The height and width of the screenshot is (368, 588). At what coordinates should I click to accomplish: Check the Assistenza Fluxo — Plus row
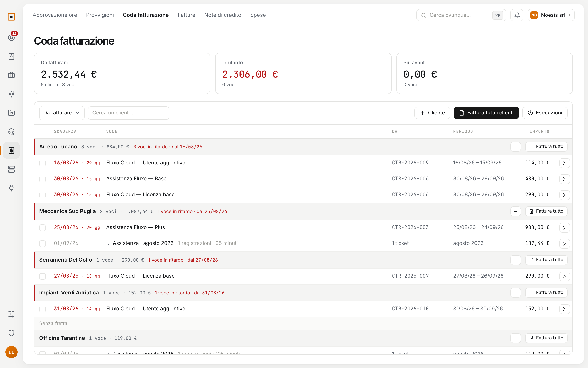coord(42,228)
